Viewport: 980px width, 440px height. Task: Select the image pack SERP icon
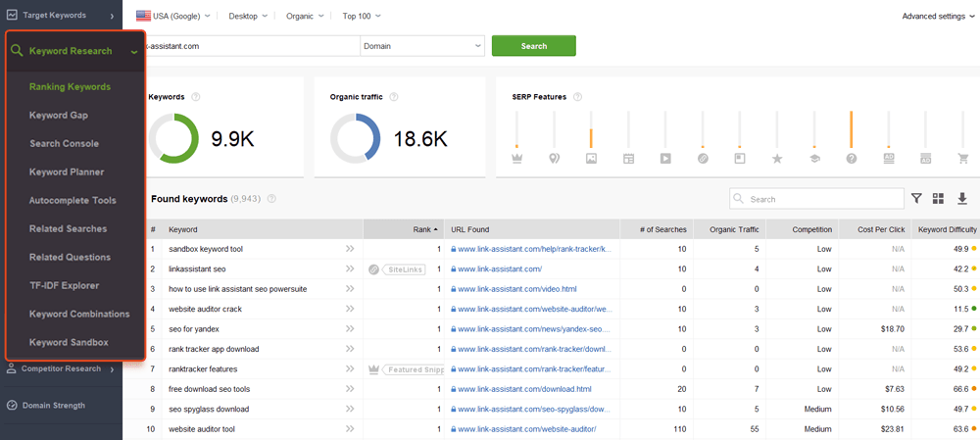pyautogui.click(x=591, y=159)
